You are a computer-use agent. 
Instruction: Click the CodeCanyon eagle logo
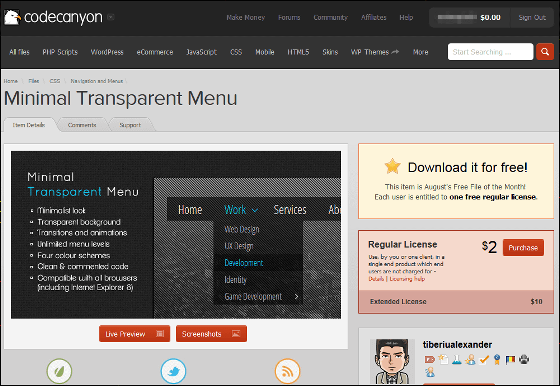click(12, 17)
